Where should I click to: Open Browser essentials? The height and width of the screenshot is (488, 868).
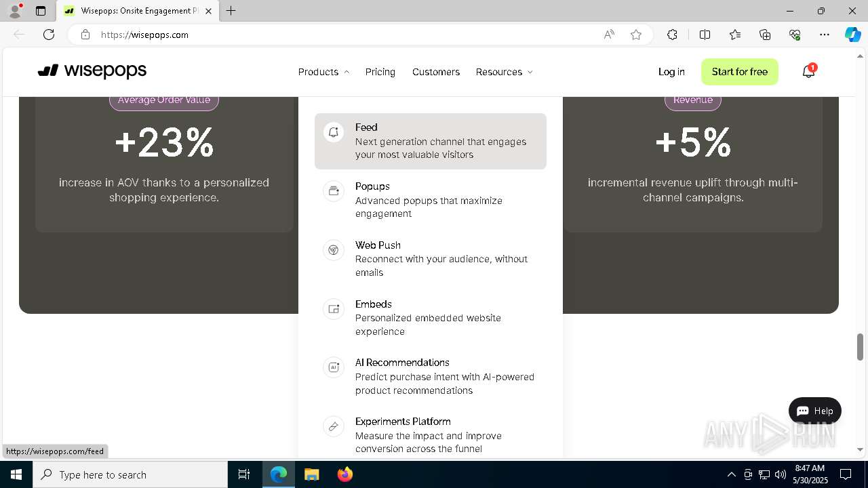point(795,35)
